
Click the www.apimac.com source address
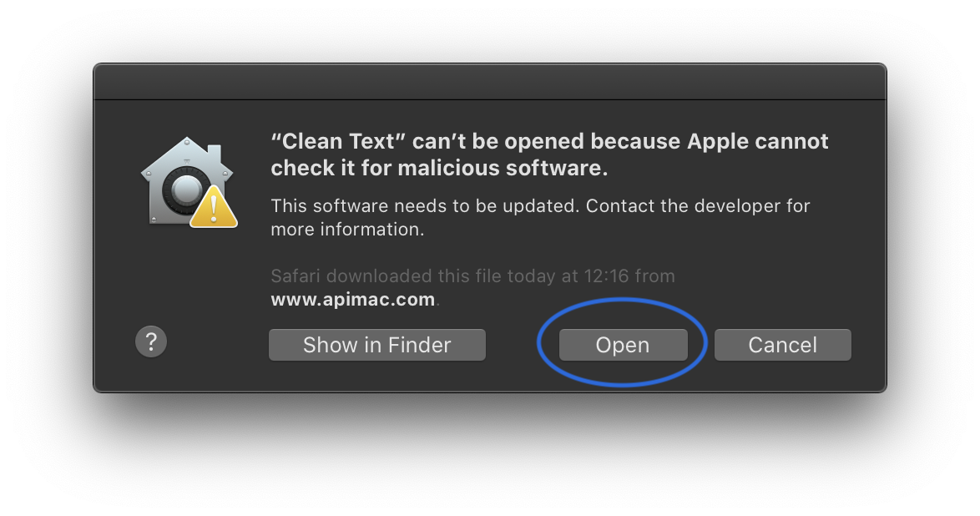click(353, 300)
